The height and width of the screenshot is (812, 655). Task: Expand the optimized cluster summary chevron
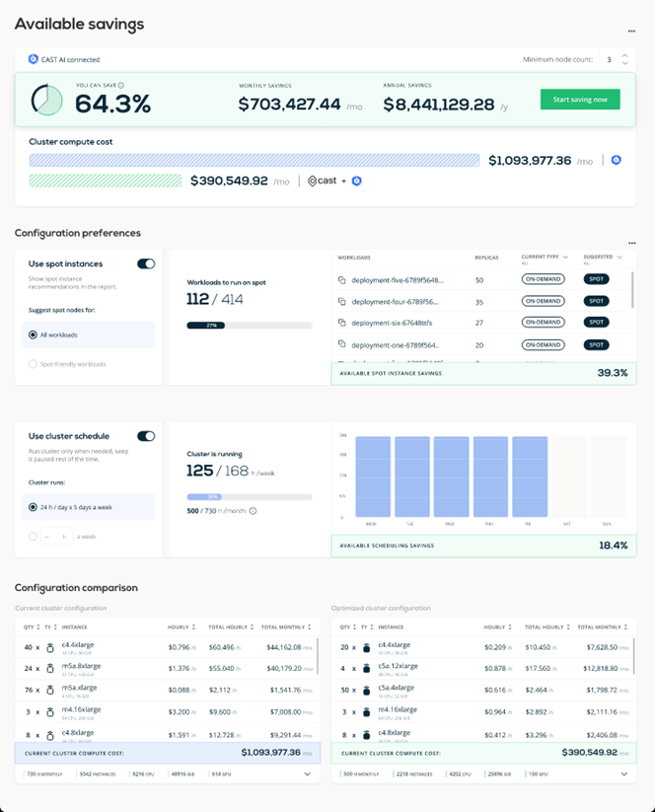[625, 775]
